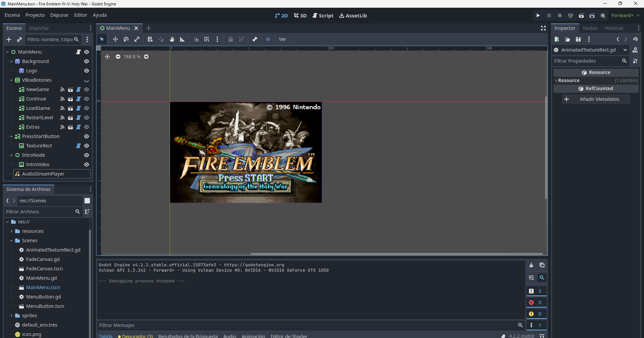Enable Use Grid Snap
This screenshot has width=644, height=338.
point(206,39)
